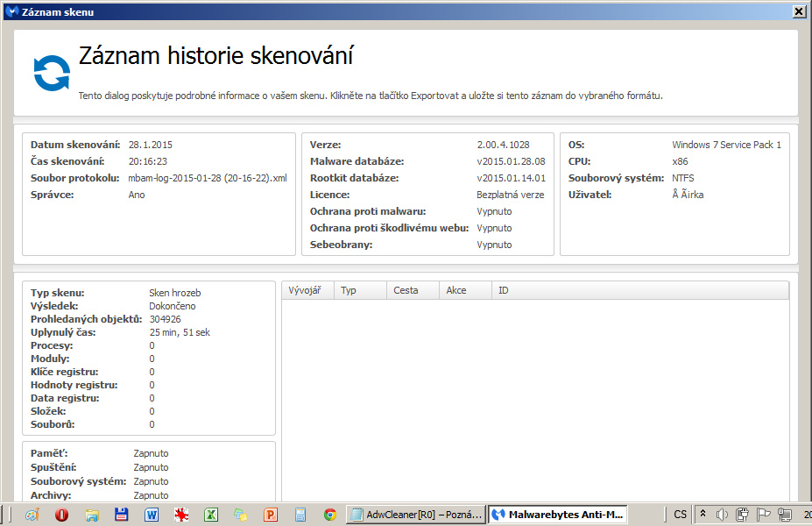
Task: Switch to Malwarebytes Anti-Malware taskbar button
Action: (x=558, y=515)
